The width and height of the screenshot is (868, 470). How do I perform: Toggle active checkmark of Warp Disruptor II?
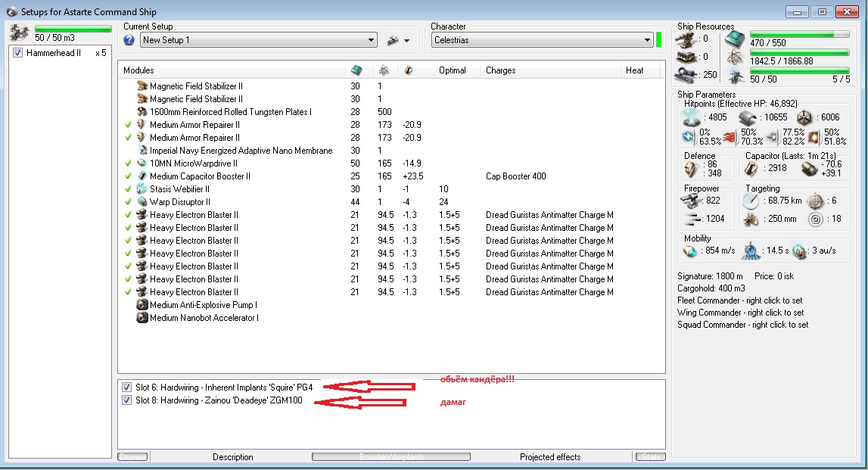click(x=129, y=202)
